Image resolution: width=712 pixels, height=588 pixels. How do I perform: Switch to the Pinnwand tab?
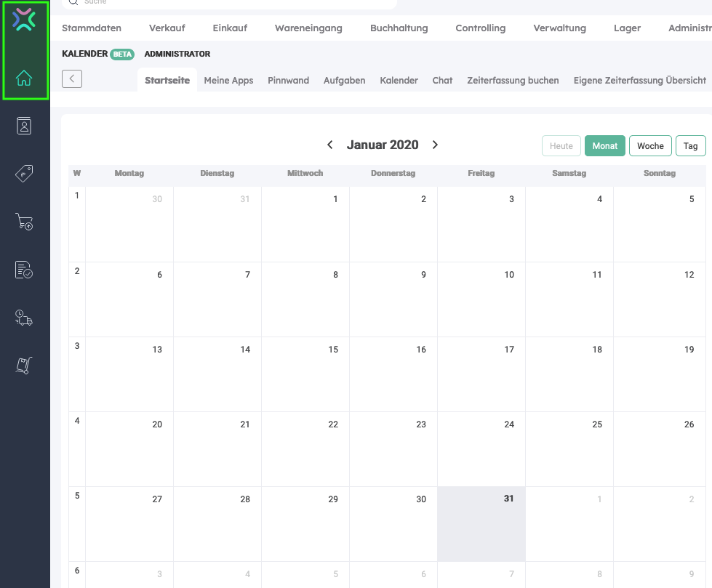point(288,81)
